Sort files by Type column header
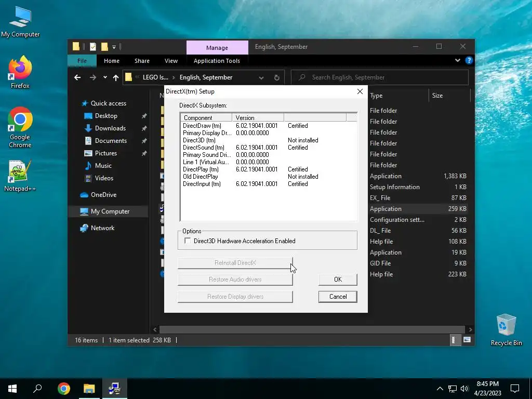 point(398,96)
